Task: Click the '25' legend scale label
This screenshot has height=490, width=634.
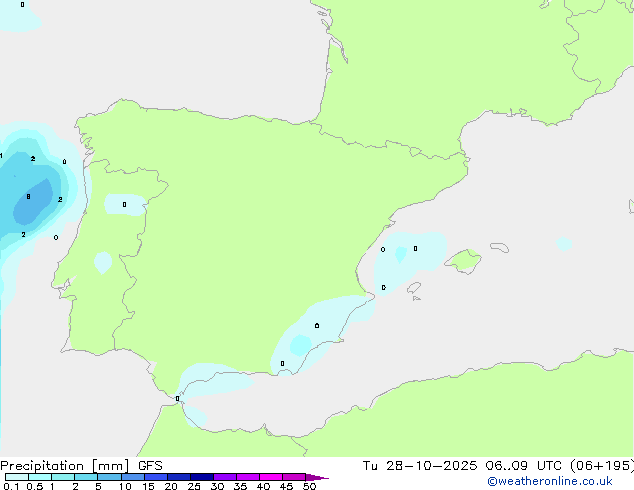Action: [x=194, y=486]
